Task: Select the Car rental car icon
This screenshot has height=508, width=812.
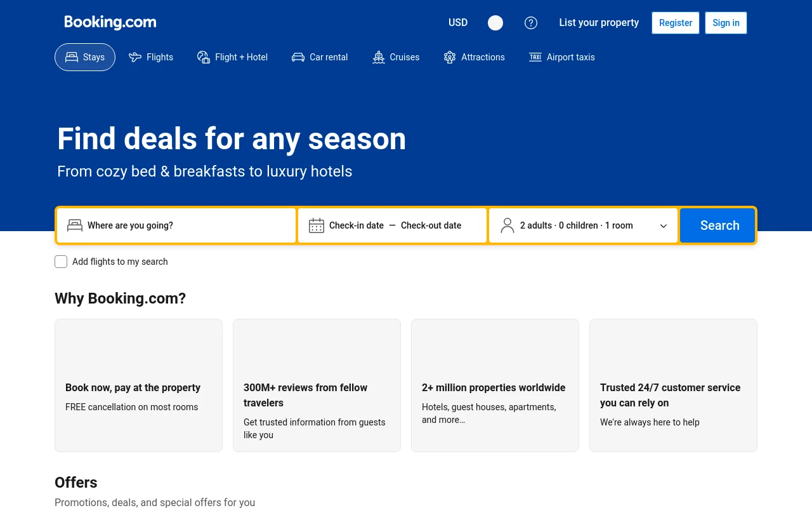Action: (x=298, y=57)
